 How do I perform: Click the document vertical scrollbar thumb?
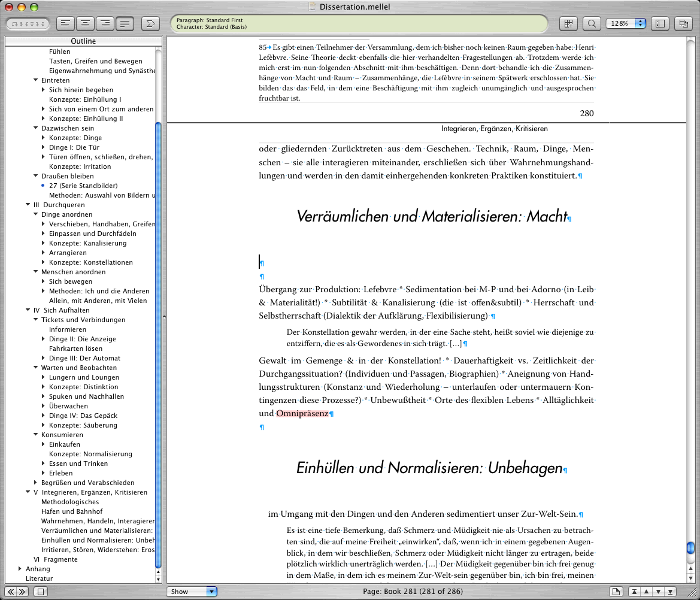point(690,548)
